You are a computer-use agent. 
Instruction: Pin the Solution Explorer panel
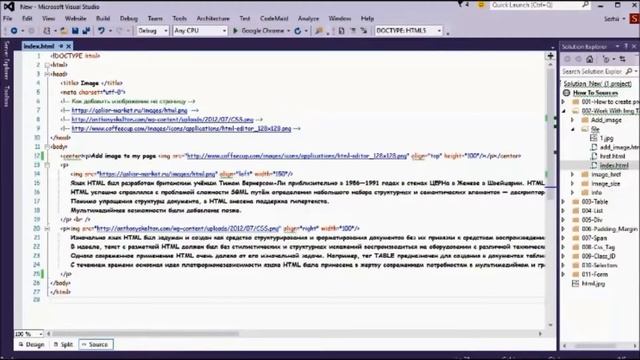click(626, 47)
